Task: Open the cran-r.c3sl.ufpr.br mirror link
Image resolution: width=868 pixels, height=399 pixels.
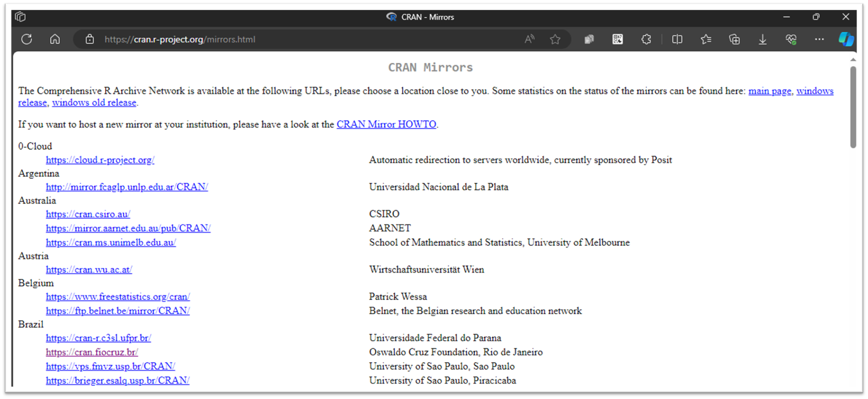Action: coord(98,338)
